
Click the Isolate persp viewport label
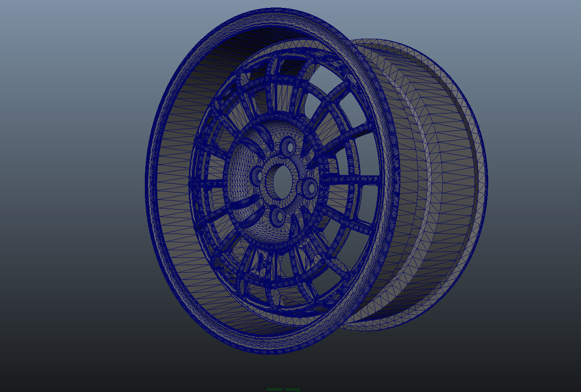click(283, 389)
